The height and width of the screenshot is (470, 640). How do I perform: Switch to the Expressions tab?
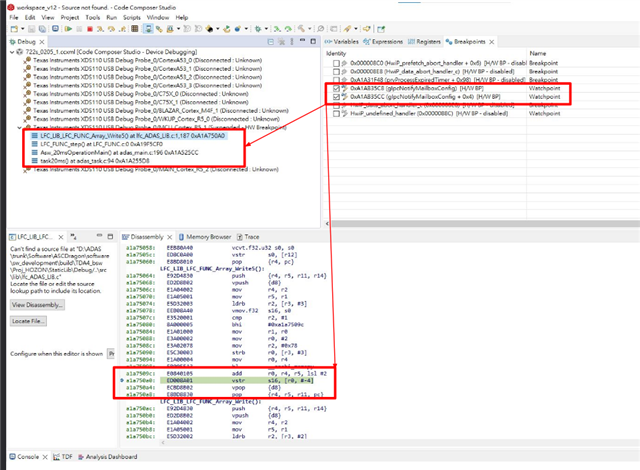pos(383,42)
